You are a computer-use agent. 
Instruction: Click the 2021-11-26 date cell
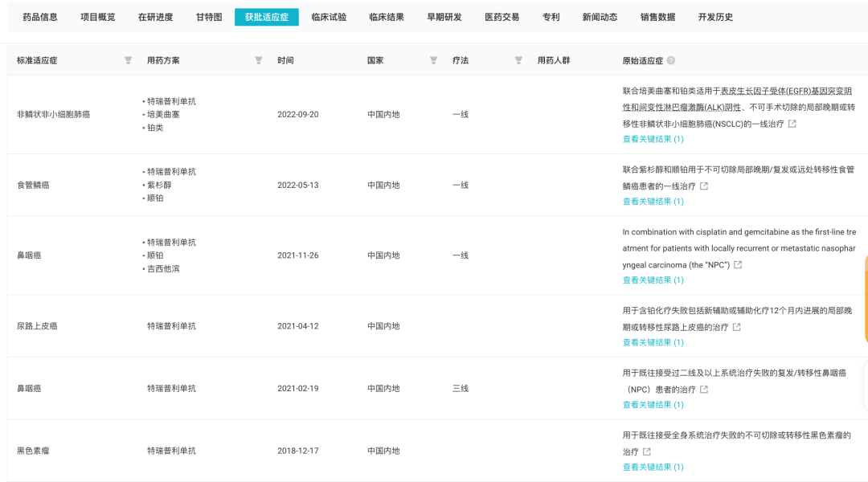[x=298, y=255]
